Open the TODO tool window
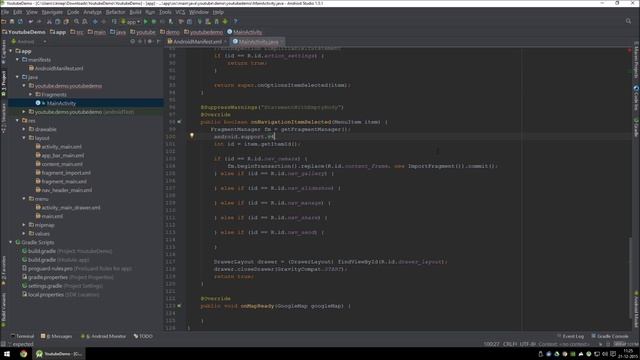Viewport: 640px width, 360px height. pos(143,336)
